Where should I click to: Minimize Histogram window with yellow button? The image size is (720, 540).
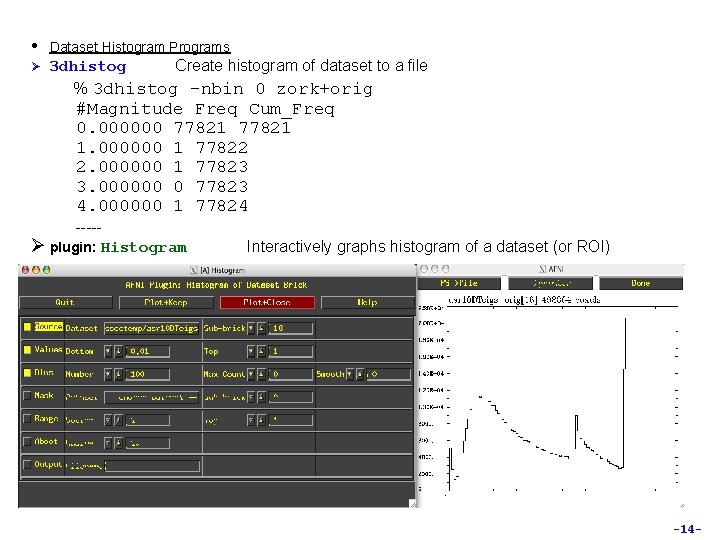point(36,270)
